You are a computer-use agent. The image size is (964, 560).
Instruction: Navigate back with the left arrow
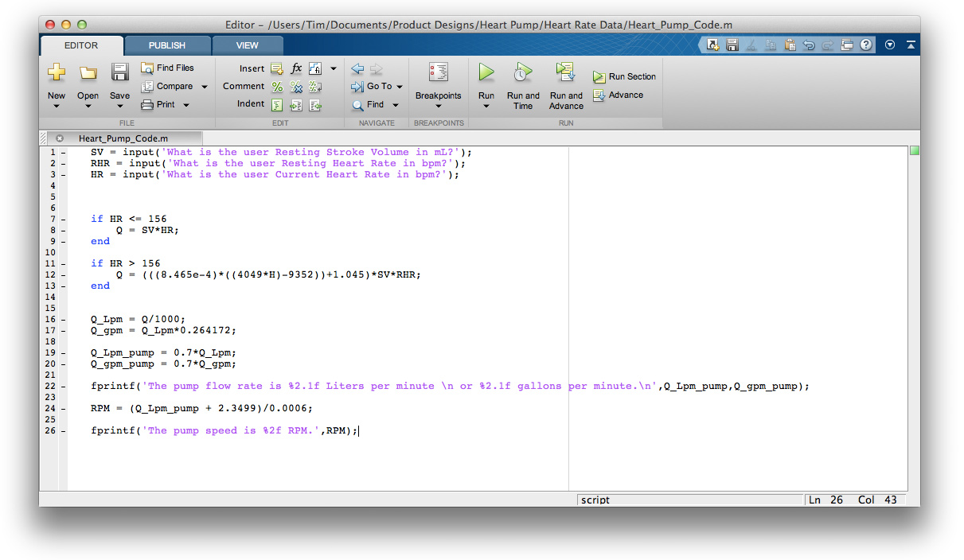click(x=357, y=68)
